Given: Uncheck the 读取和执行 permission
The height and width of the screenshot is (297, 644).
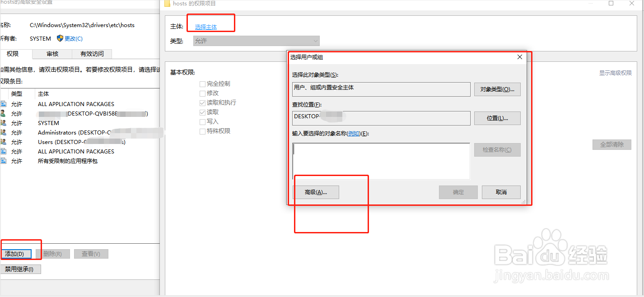Looking at the screenshot, I should click(201, 102).
